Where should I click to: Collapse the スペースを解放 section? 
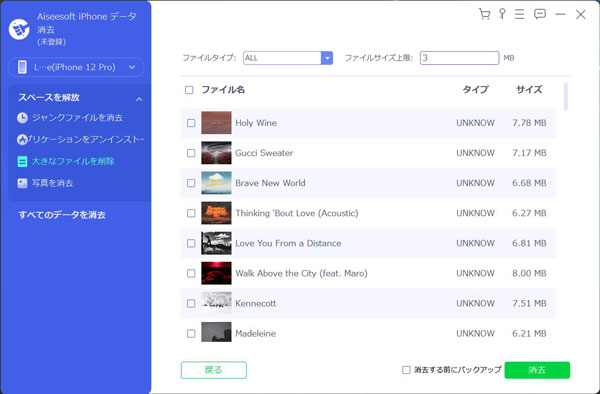tap(139, 99)
